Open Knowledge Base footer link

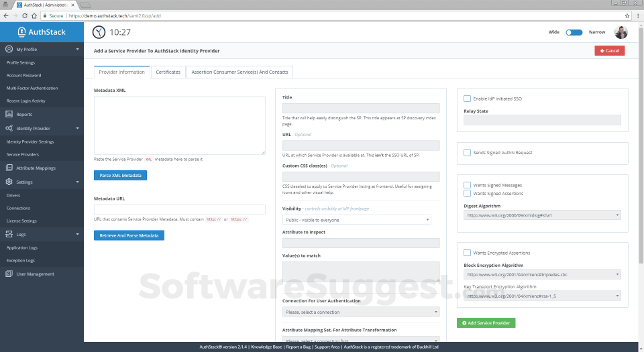coord(266,347)
